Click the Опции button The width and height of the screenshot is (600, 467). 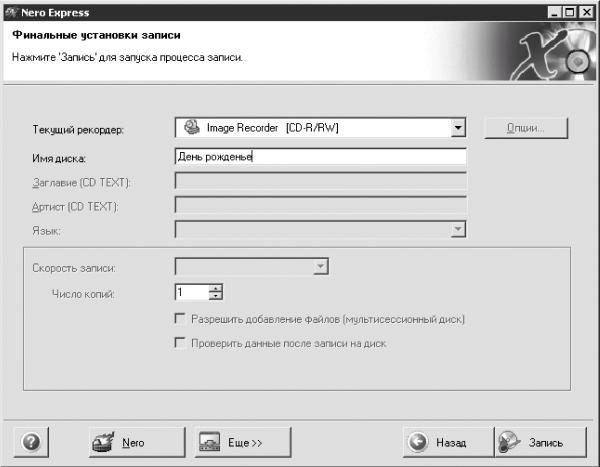(526, 128)
